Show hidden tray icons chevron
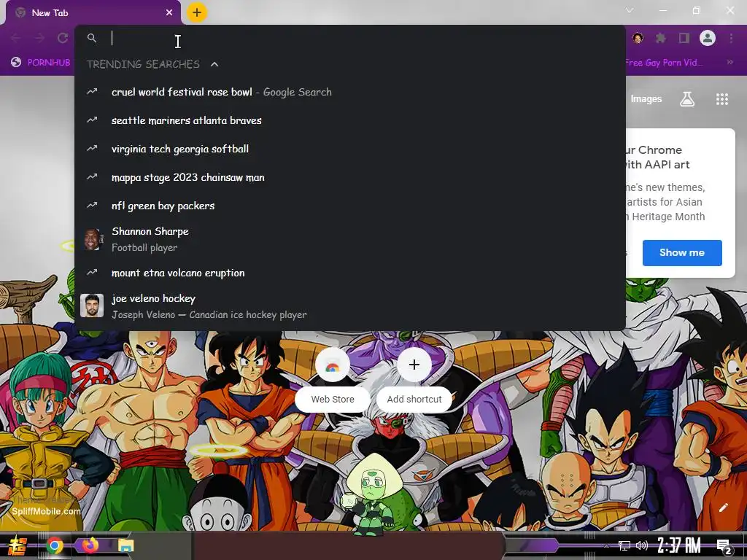 [x=606, y=545]
